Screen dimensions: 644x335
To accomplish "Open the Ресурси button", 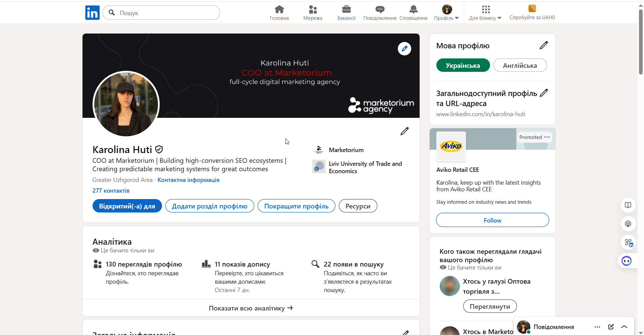I will click(358, 206).
